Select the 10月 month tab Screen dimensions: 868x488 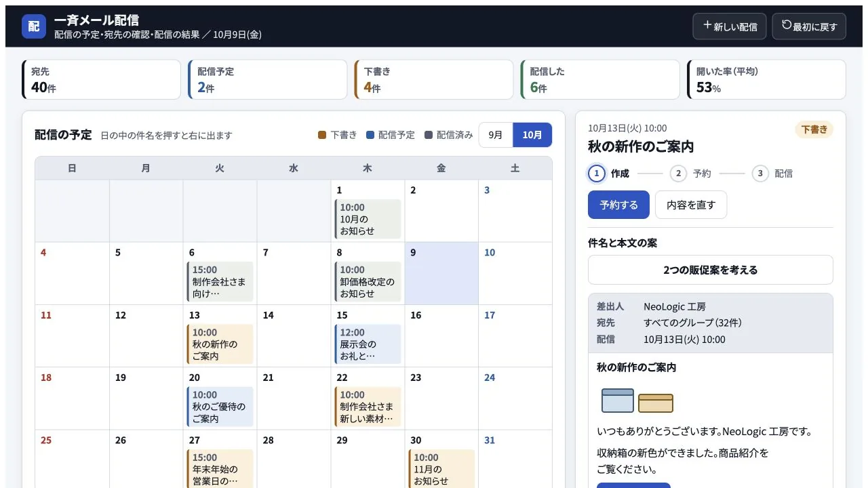(532, 135)
